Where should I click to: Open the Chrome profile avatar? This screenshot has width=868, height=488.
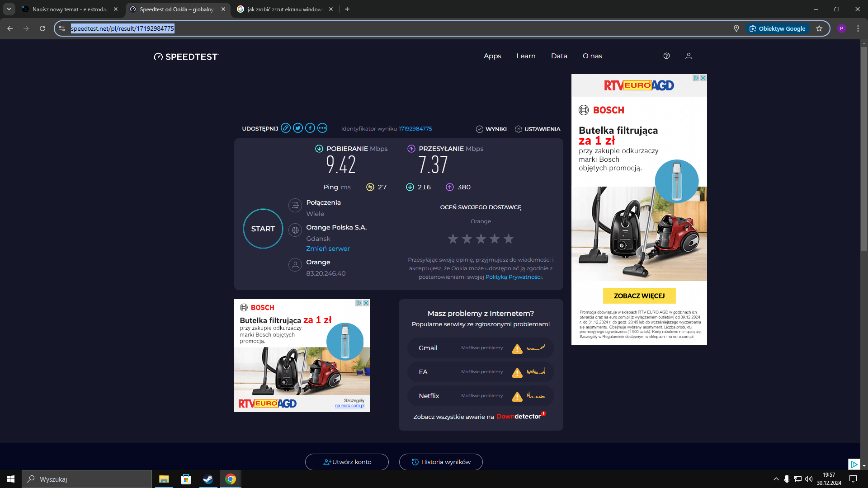(841, 28)
